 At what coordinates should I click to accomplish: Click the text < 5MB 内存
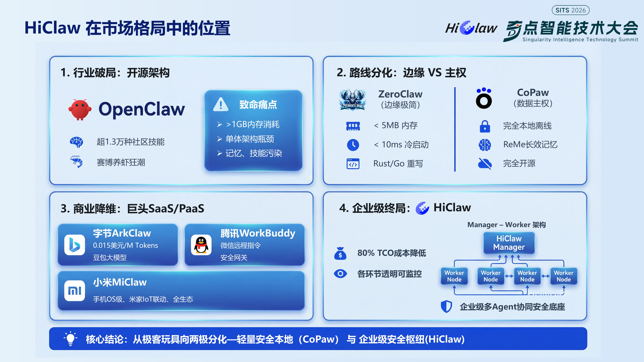396,125
